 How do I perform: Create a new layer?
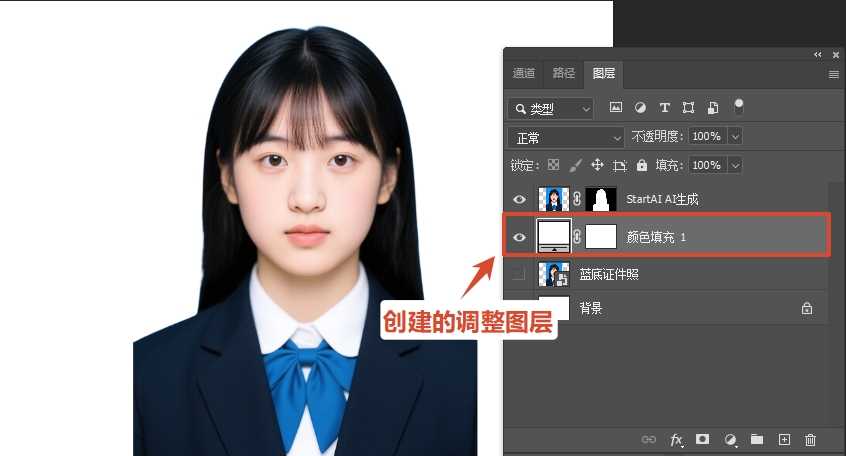pyautogui.click(x=784, y=439)
